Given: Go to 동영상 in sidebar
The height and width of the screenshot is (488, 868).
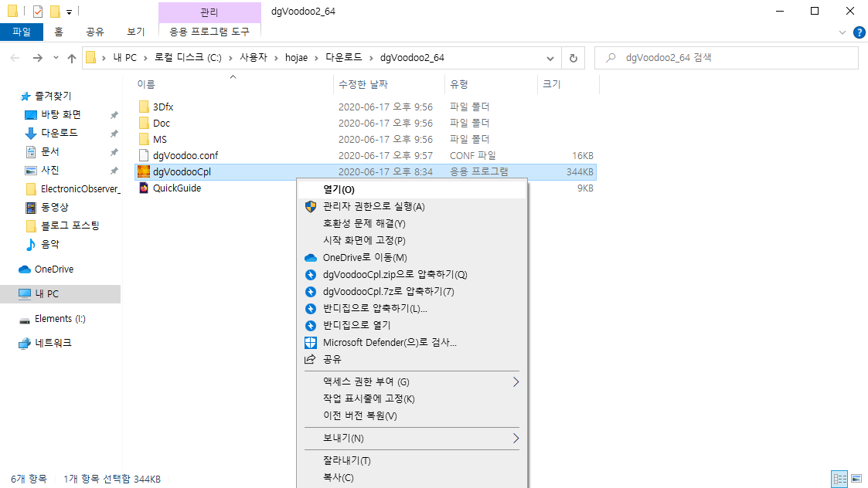Looking at the screenshot, I should (x=54, y=207).
